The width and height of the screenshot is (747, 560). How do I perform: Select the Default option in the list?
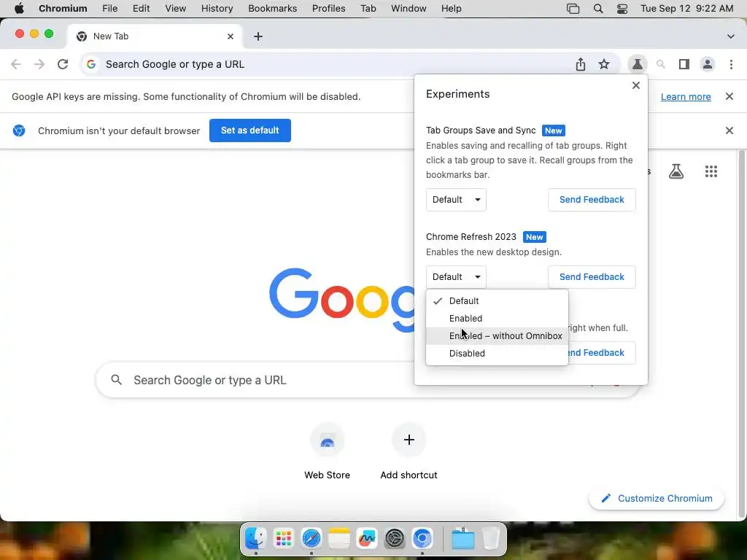pos(497,301)
